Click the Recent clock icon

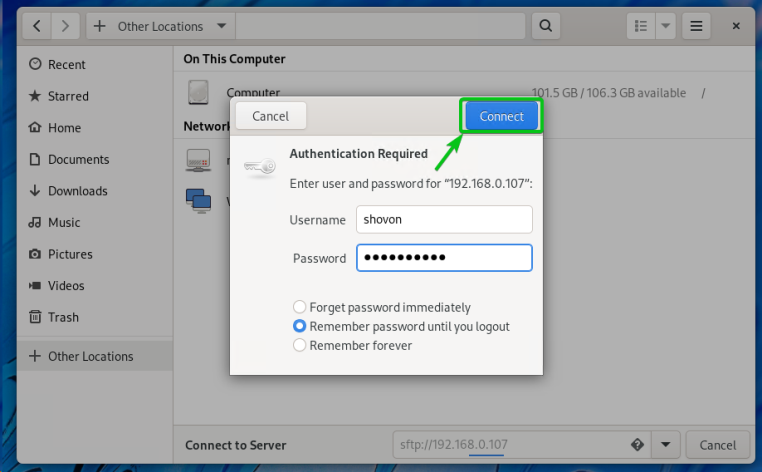pyautogui.click(x=35, y=64)
